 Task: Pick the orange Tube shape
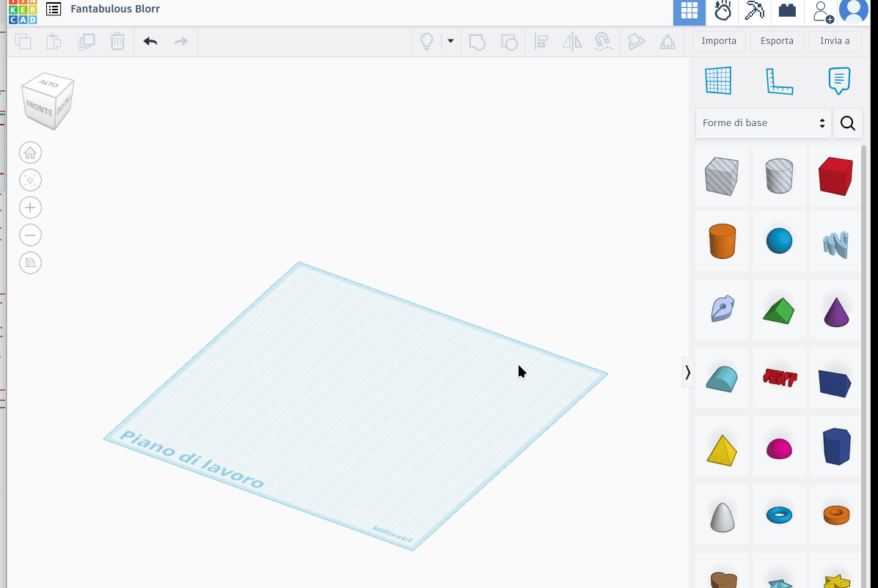pos(835,515)
